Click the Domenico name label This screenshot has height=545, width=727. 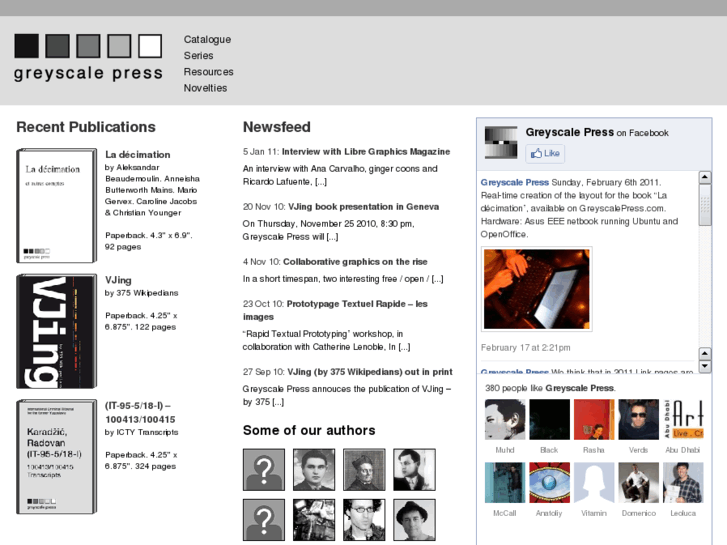tap(638, 513)
